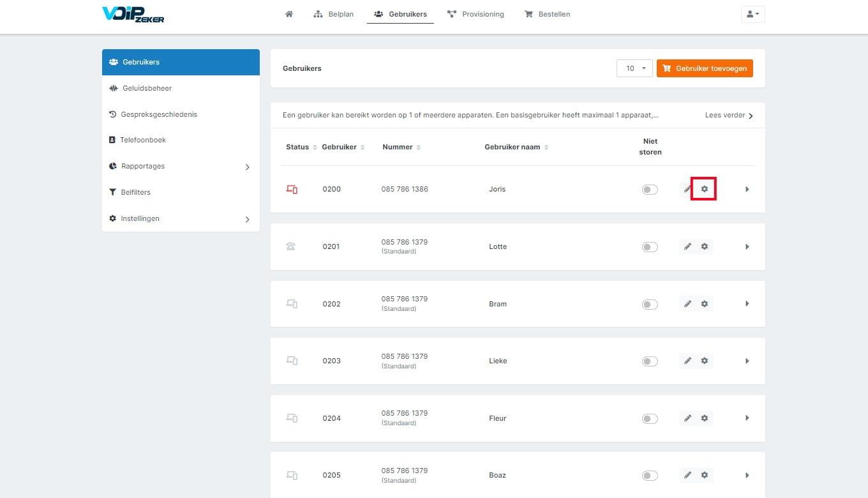Viewport: 868px width, 498px height.
Task: Open the Bestellen tab
Action: coord(548,14)
